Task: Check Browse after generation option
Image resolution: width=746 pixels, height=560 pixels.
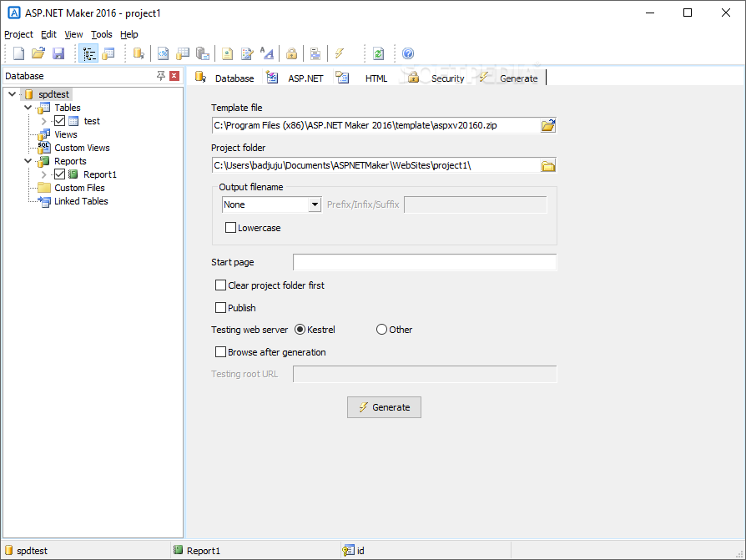Action: point(221,351)
